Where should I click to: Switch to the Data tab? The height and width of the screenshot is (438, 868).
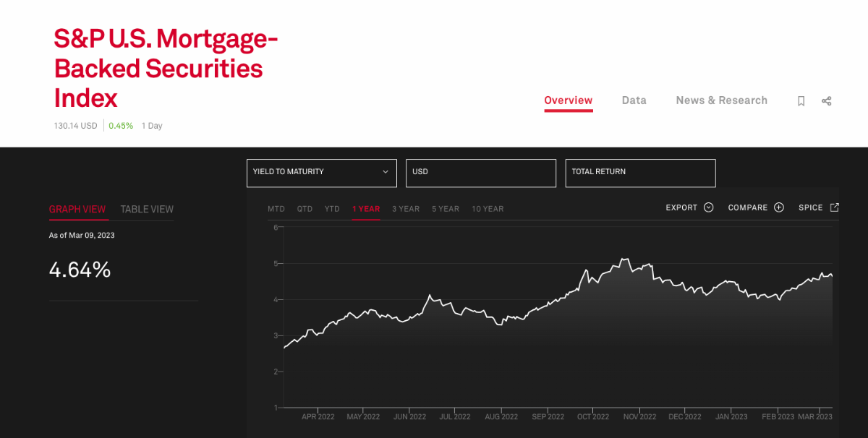point(634,100)
